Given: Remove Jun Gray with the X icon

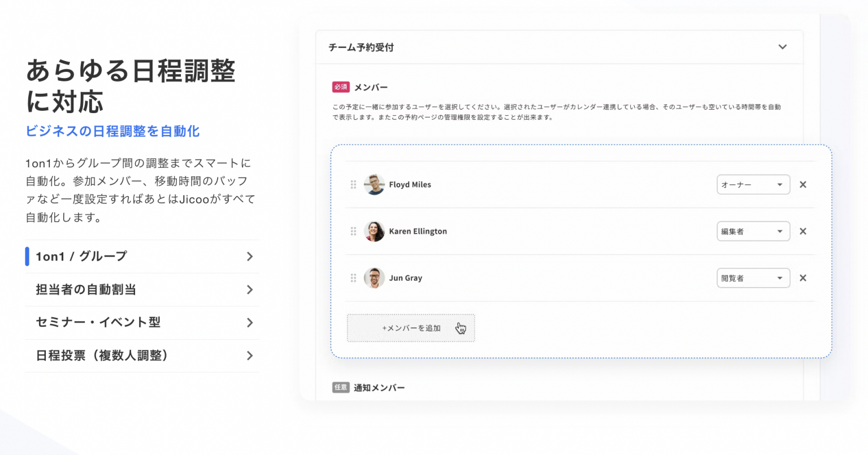Looking at the screenshot, I should (x=802, y=278).
